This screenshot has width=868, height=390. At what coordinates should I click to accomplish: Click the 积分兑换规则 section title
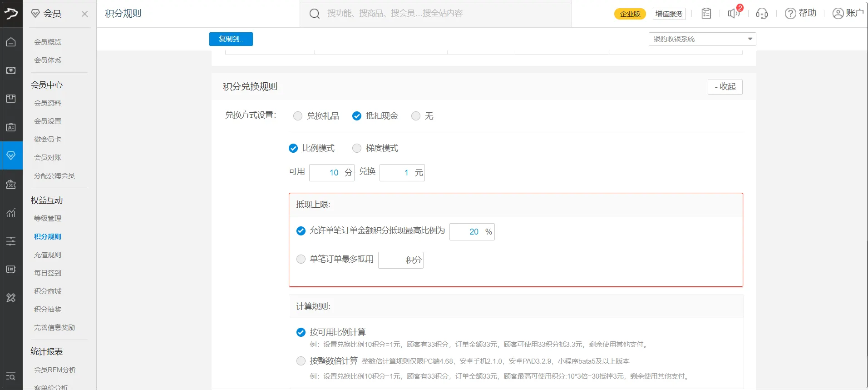[250, 87]
